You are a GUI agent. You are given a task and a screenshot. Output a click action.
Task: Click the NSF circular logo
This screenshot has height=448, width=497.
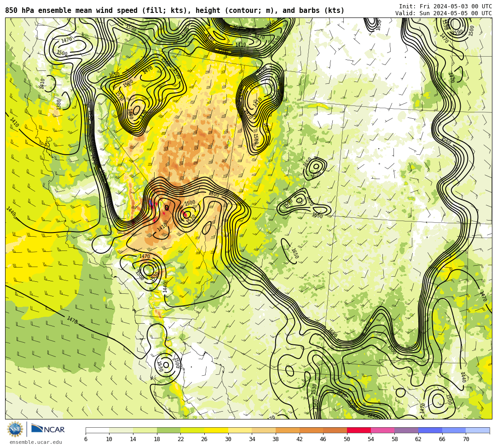(15, 429)
